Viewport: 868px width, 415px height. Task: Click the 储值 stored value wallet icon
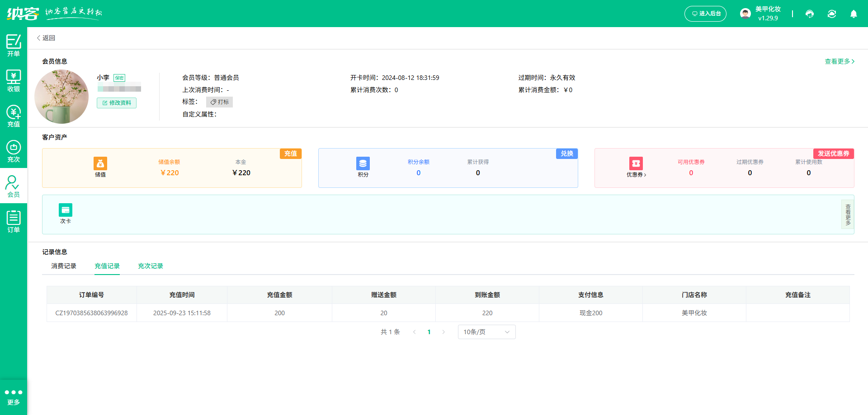pyautogui.click(x=100, y=163)
